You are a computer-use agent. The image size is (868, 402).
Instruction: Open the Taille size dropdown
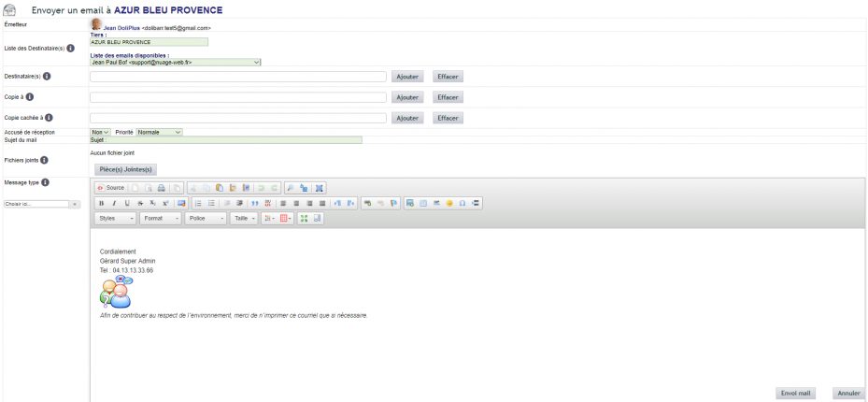click(x=244, y=218)
